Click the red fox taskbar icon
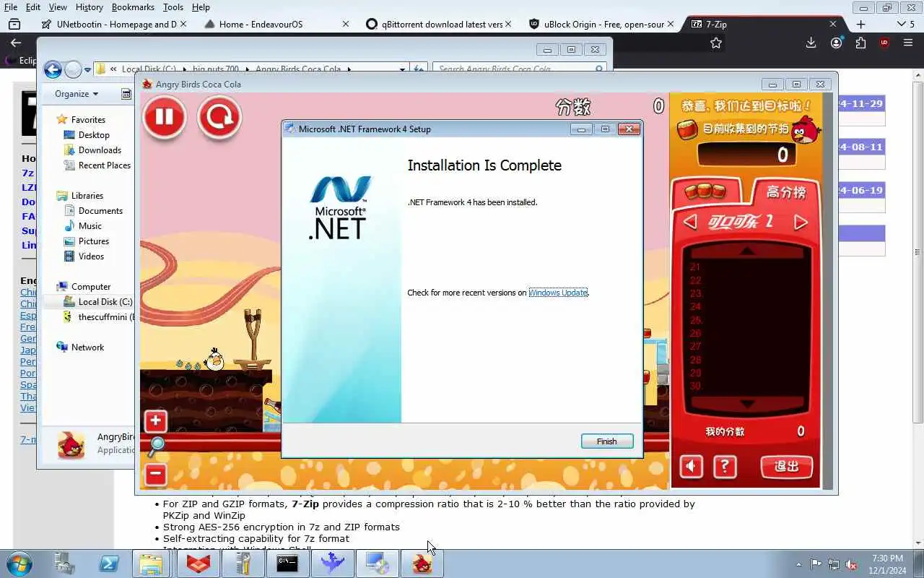Image resolution: width=924 pixels, height=578 pixels. [198, 564]
